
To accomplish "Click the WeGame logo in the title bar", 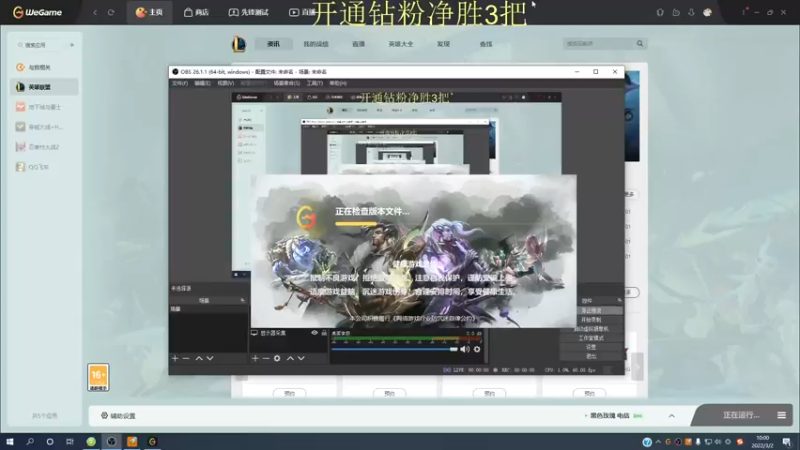I will (x=37, y=12).
